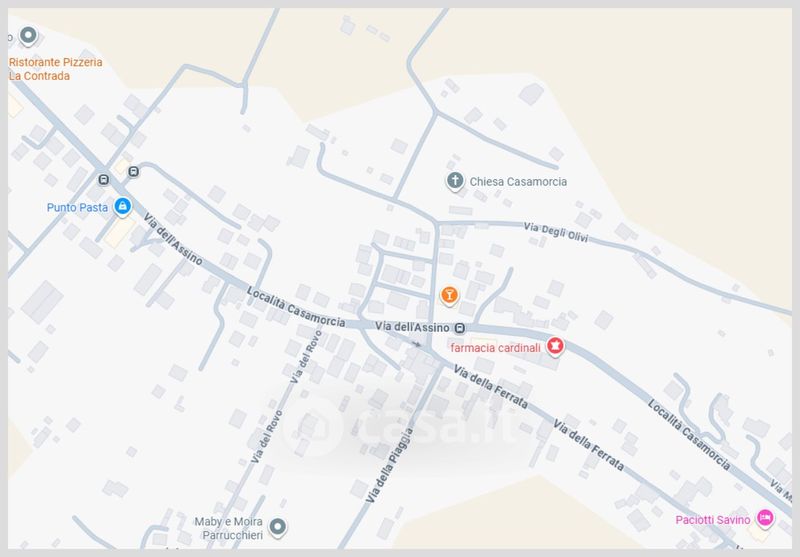Image resolution: width=800 pixels, height=557 pixels.
Task: Click the bus stop icon left of Punto Pasta junction
Action: [x=104, y=180]
